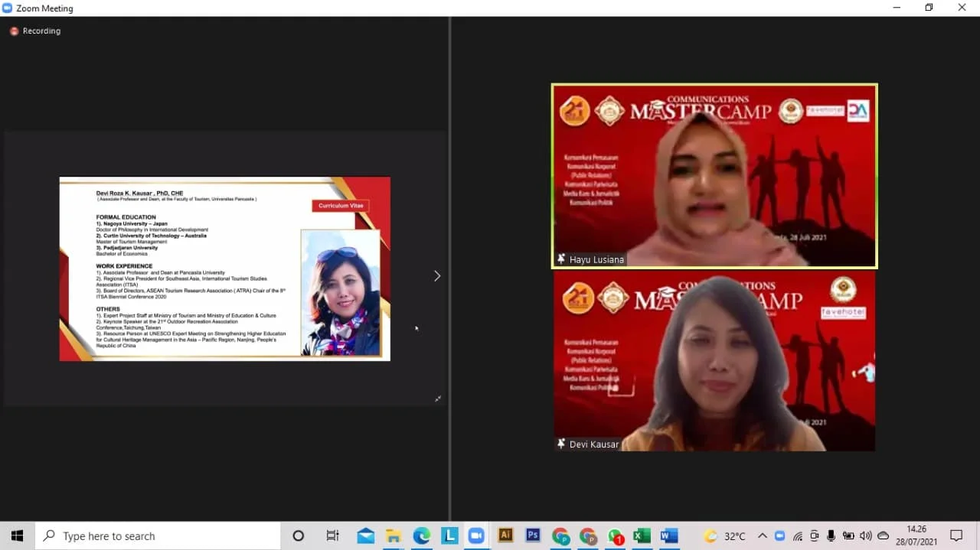This screenshot has height=550, width=980.
Task: Open the blue L app on taskbar
Action: pos(449,536)
